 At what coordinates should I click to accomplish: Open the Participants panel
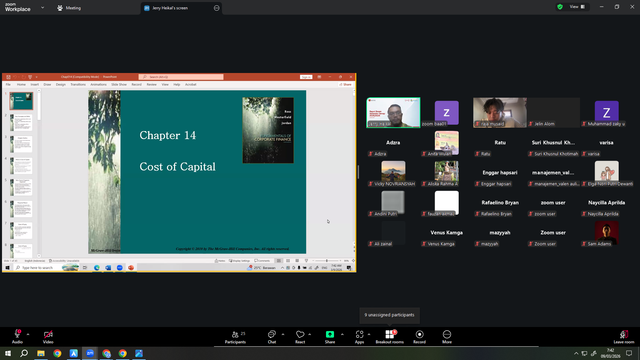[236, 337]
